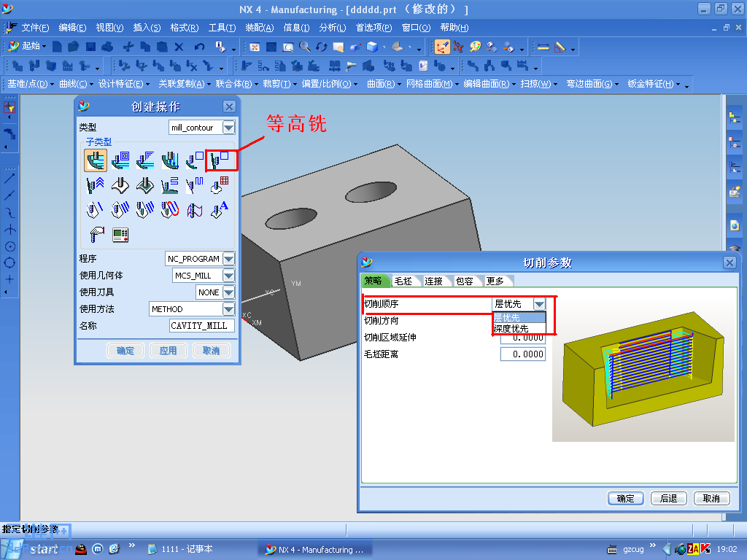Click 确定 in the 创建操作 dialog

(125, 351)
